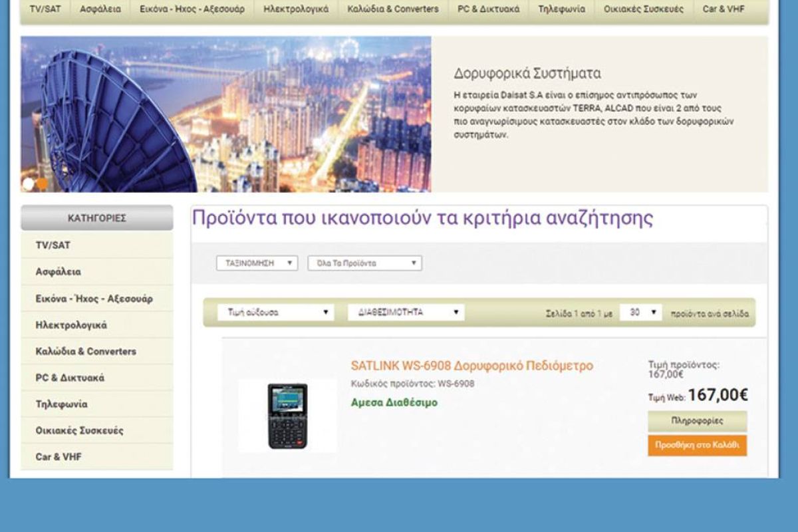This screenshot has height=532, width=798.
Task: Choose PC & Δικτυακά in the sidebar
Action: pyautogui.click(x=70, y=378)
